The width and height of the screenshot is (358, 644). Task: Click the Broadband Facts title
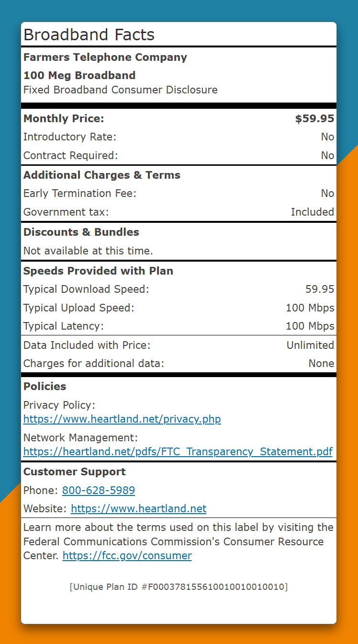click(x=89, y=34)
